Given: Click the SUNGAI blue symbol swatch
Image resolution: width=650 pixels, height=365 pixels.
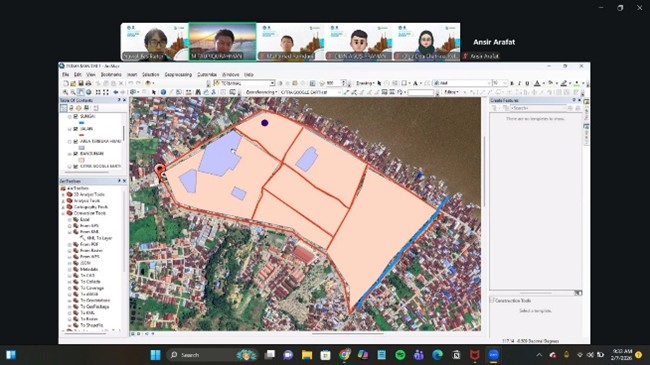Looking at the screenshot, I should (81, 123).
